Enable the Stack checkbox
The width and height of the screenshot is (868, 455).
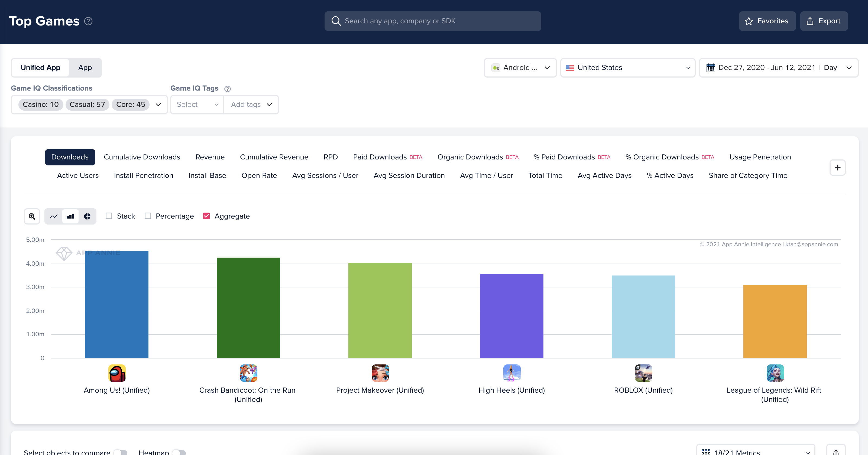[x=109, y=216]
